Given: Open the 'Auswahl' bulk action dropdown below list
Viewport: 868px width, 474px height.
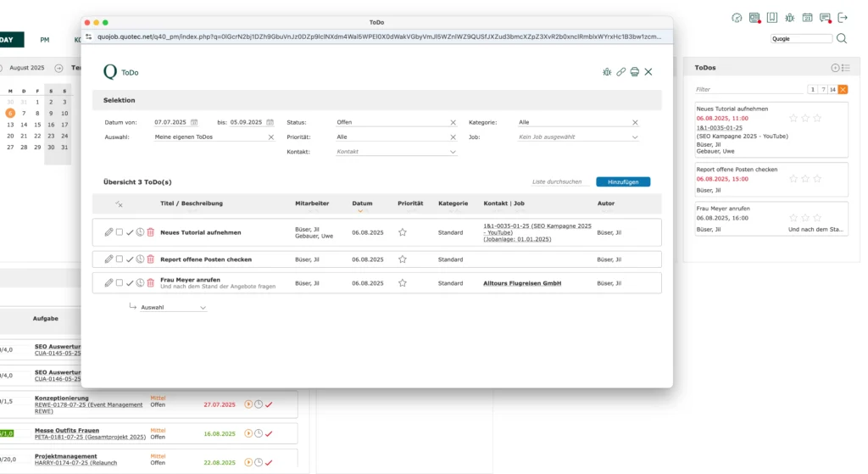Looking at the screenshot, I should pos(173,307).
